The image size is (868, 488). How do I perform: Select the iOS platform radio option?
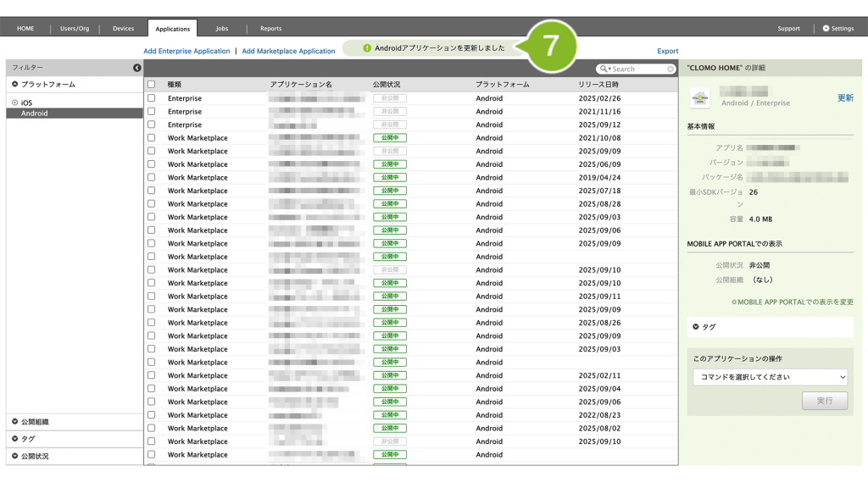14,103
